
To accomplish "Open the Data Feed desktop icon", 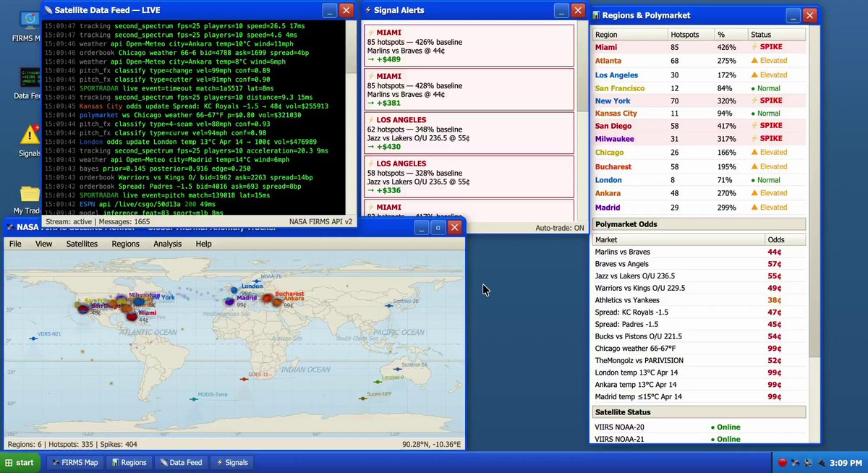I will click(29, 83).
